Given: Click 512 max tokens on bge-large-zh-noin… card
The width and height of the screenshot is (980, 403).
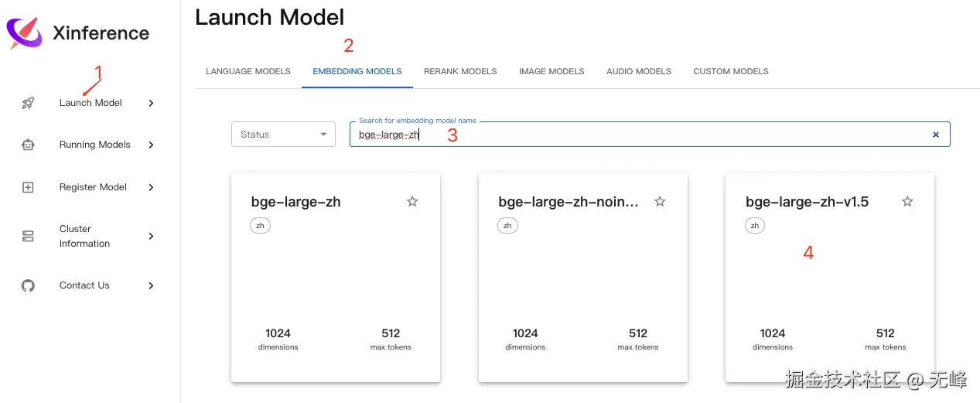Looking at the screenshot, I should [638, 340].
